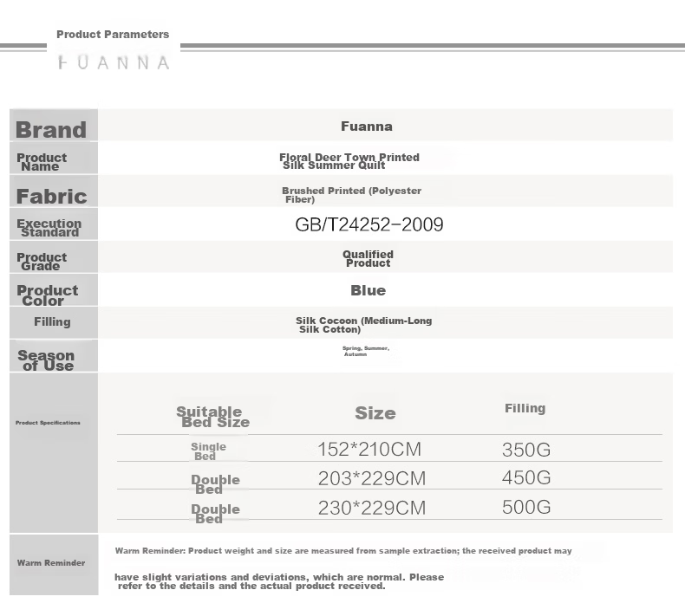The image size is (685, 616).
Task: Select the Brand label cell
Action: coord(54,125)
